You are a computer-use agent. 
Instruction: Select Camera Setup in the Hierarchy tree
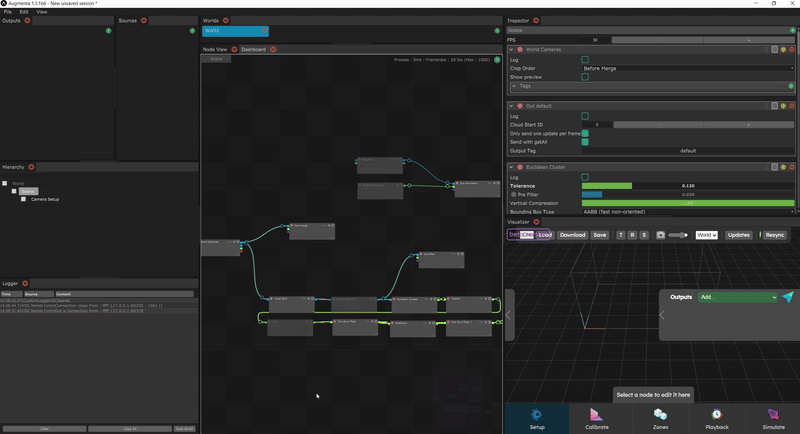click(44, 199)
